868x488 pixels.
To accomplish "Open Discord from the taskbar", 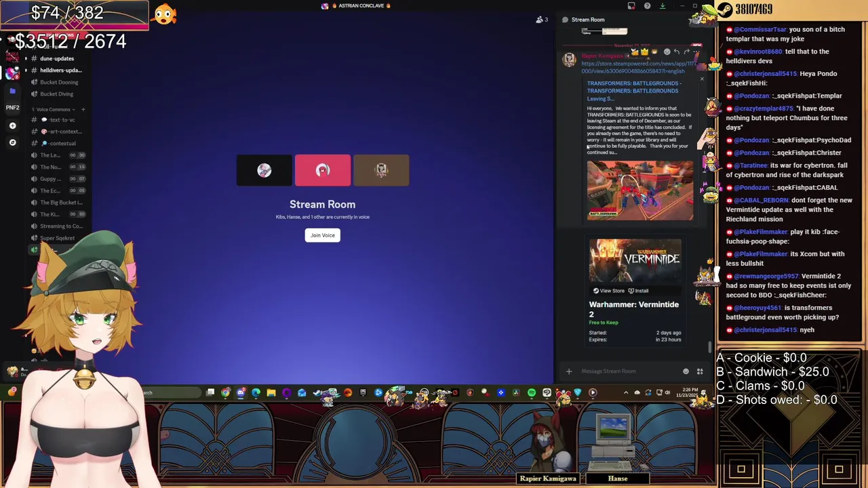I will 241,392.
